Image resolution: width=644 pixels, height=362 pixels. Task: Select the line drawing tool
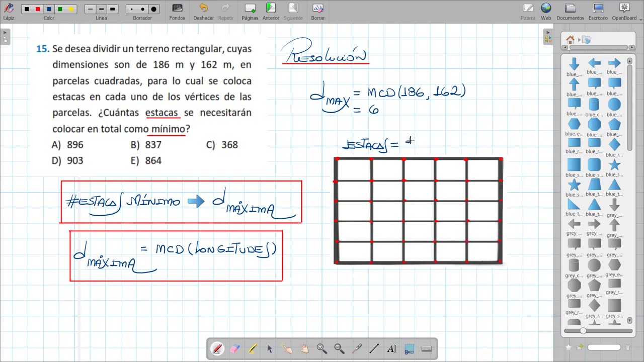click(374, 348)
